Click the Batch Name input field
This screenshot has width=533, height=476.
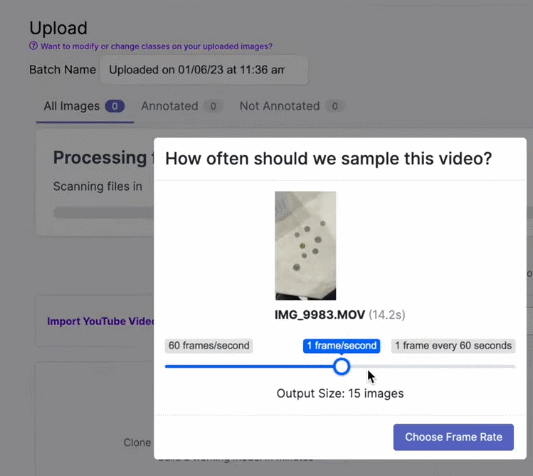coord(204,70)
